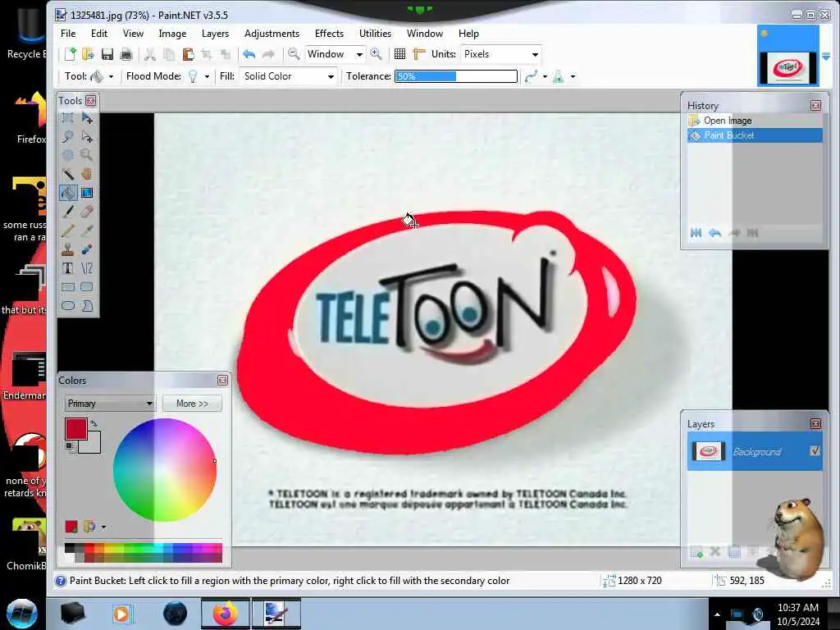This screenshot has height=630, width=840.
Task: Select the Pencil tool
Action: pyautogui.click(x=68, y=231)
